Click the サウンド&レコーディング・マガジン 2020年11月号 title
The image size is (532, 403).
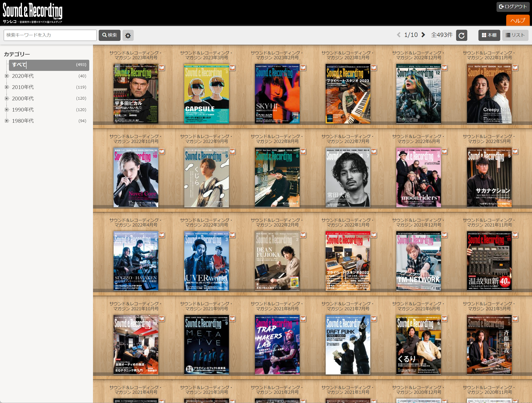tap(489, 390)
